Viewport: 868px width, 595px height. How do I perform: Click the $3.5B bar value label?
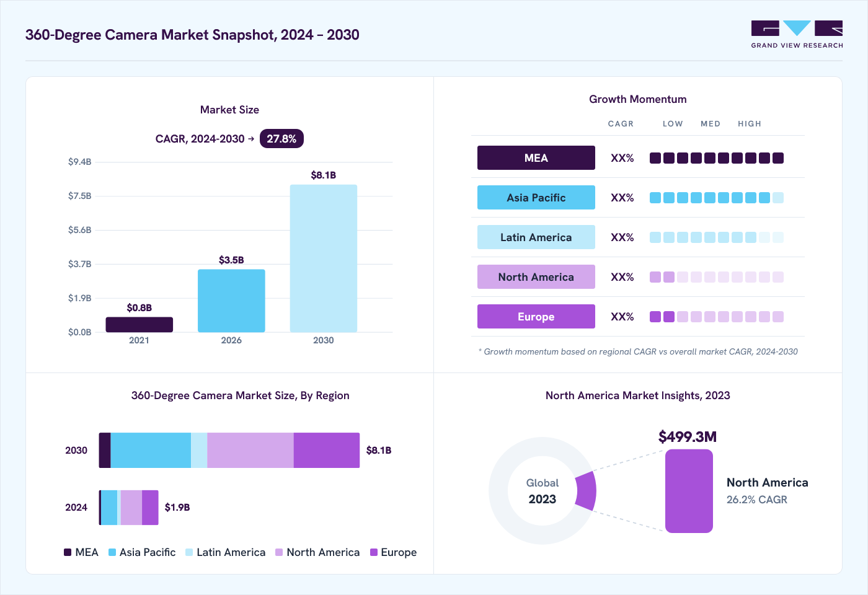click(231, 260)
